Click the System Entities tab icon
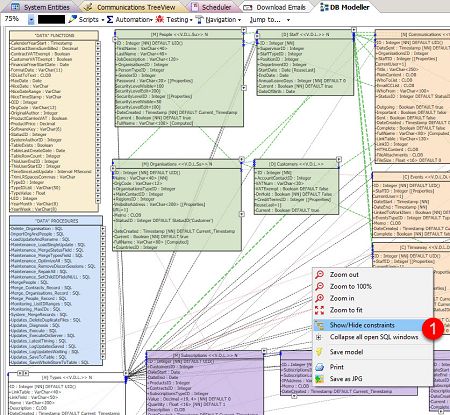This screenshot has width=450, height=415. (15, 7)
